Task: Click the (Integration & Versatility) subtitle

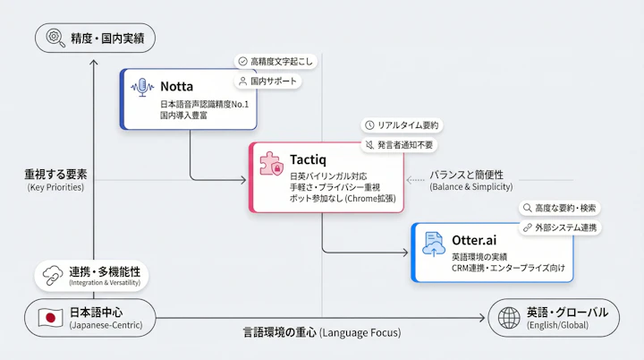Action: (105, 283)
